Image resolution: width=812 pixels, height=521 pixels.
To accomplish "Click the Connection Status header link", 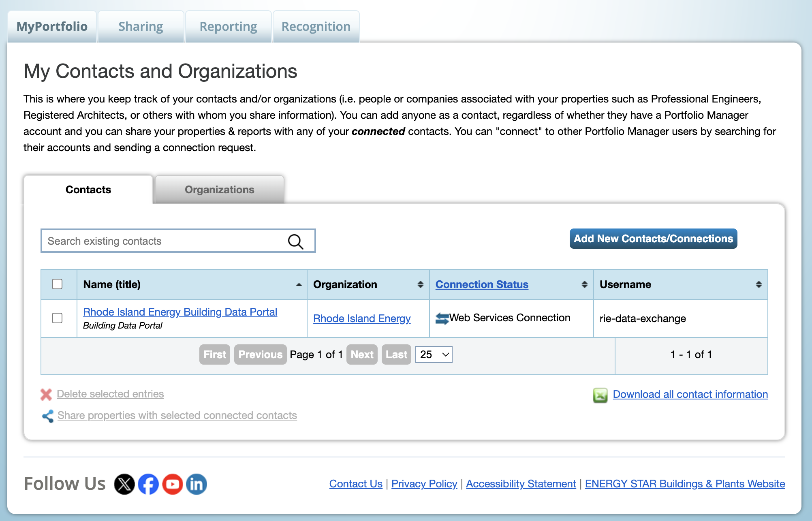I will 482,284.
